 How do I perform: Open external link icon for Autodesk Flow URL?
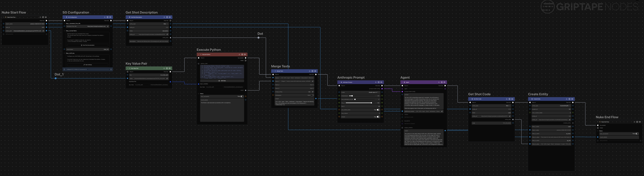[x=108, y=26]
